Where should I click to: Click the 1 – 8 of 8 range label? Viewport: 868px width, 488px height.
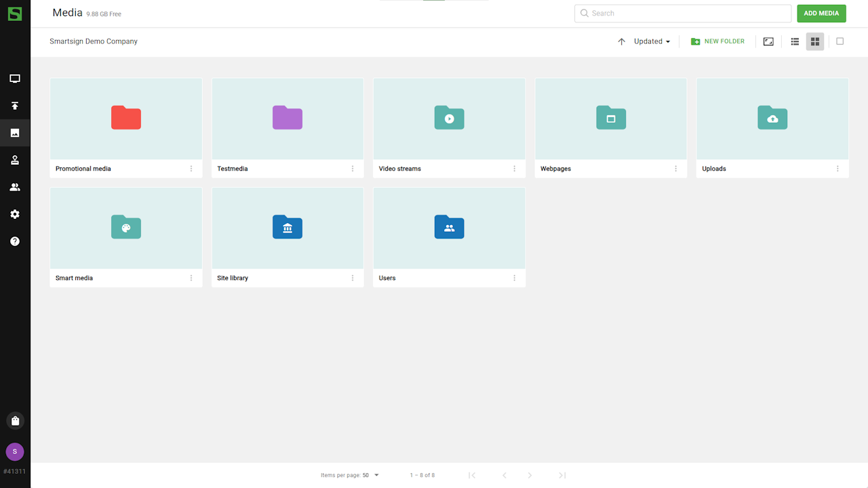point(422,475)
